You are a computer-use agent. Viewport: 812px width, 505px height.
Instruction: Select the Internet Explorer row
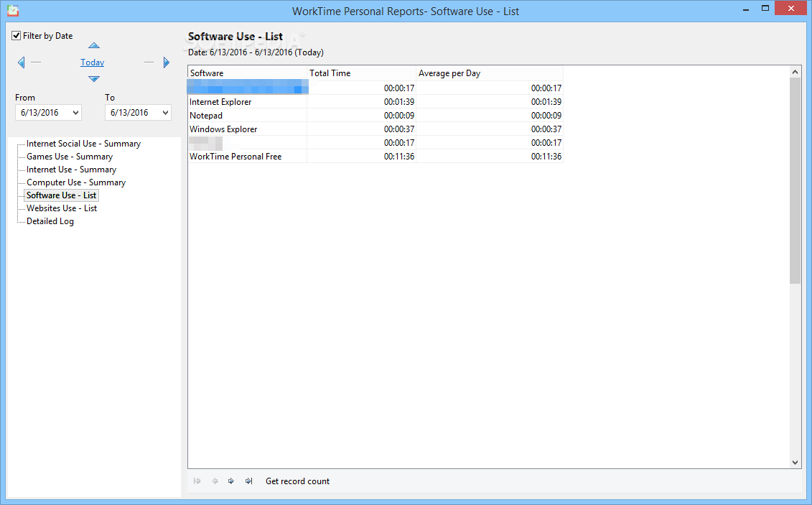(x=375, y=102)
